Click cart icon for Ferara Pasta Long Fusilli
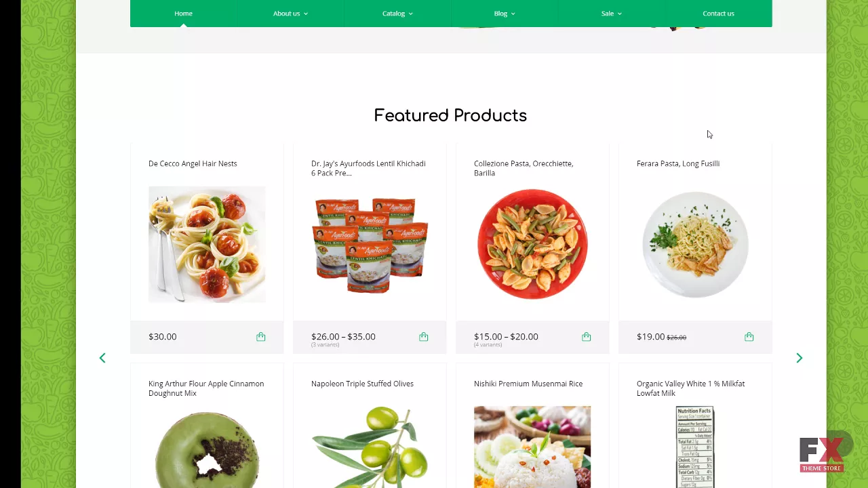The height and width of the screenshot is (488, 868). [749, 337]
